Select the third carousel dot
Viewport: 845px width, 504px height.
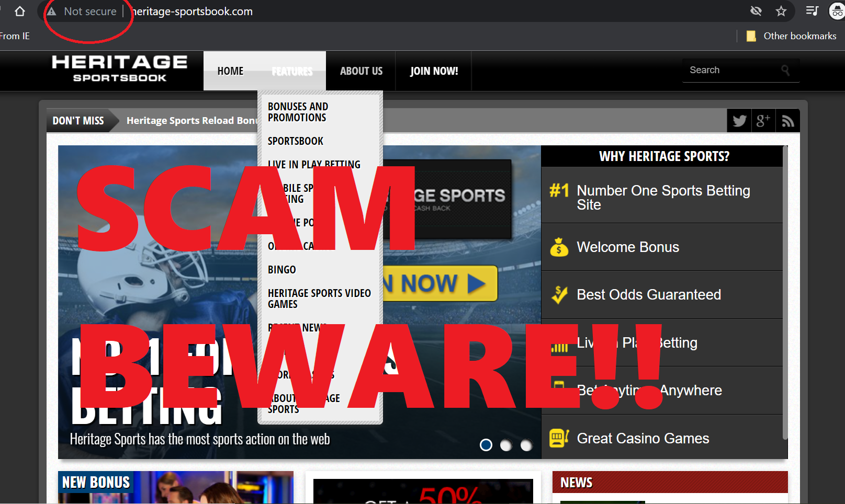pyautogui.click(x=526, y=445)
